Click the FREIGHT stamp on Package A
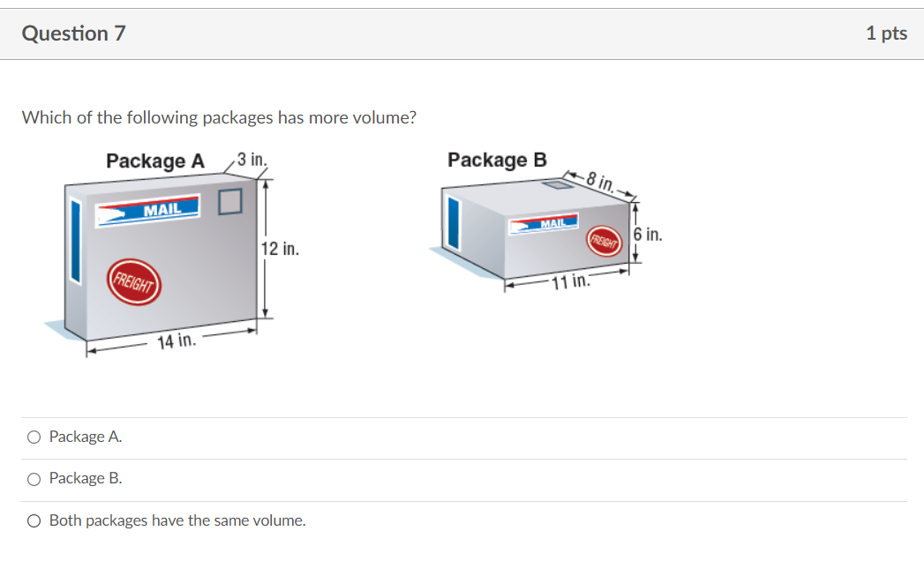Image resolution: width=924 pixels, height=561 pixels. 134,282
